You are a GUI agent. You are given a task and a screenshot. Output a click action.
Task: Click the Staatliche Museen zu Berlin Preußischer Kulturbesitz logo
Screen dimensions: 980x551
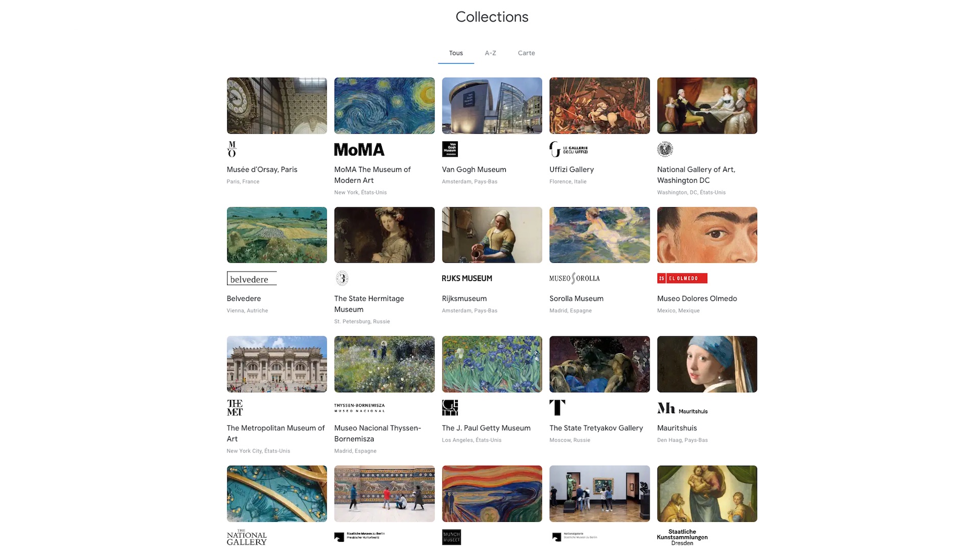(x=359, y=536)
